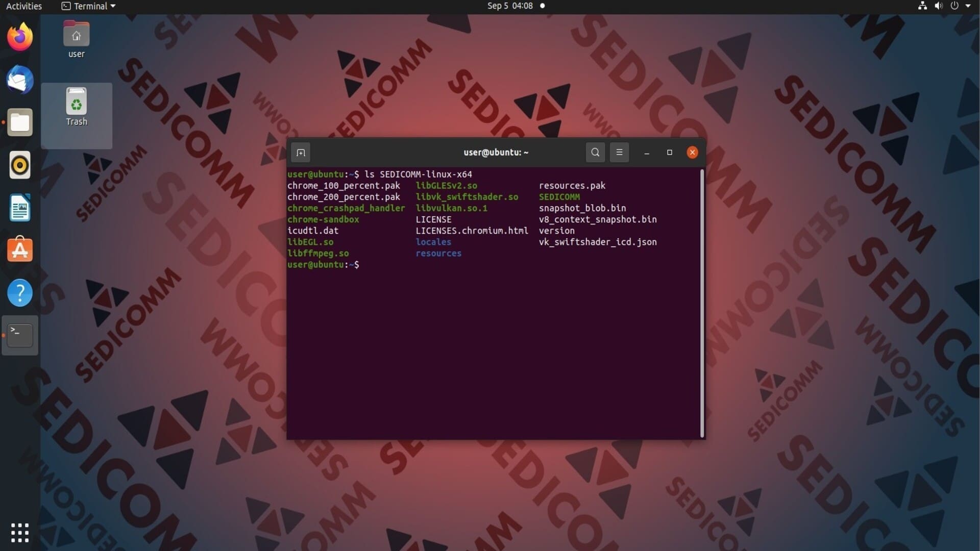The height and width of the screenshot is (551, 980).
Task: Open new tab in terminal window
Action: [x=301, y=153]
